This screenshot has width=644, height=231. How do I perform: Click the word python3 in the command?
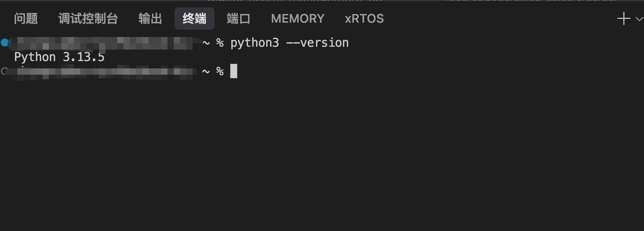point(255,43)
